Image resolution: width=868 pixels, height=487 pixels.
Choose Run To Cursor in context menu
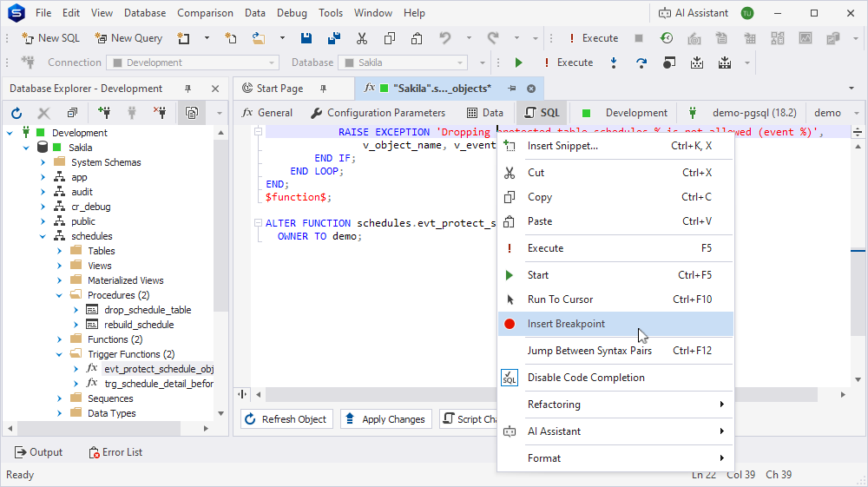pos(615,299)
